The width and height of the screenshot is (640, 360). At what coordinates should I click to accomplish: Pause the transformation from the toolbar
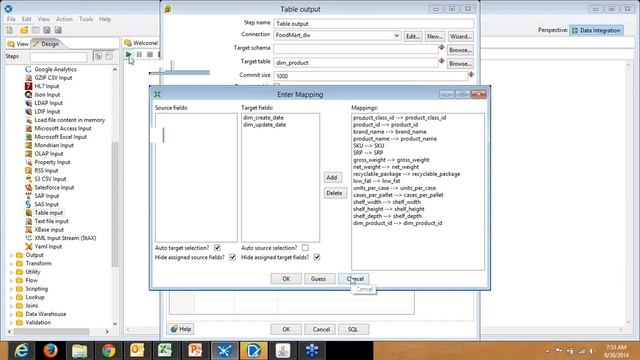tap(139, 54)
